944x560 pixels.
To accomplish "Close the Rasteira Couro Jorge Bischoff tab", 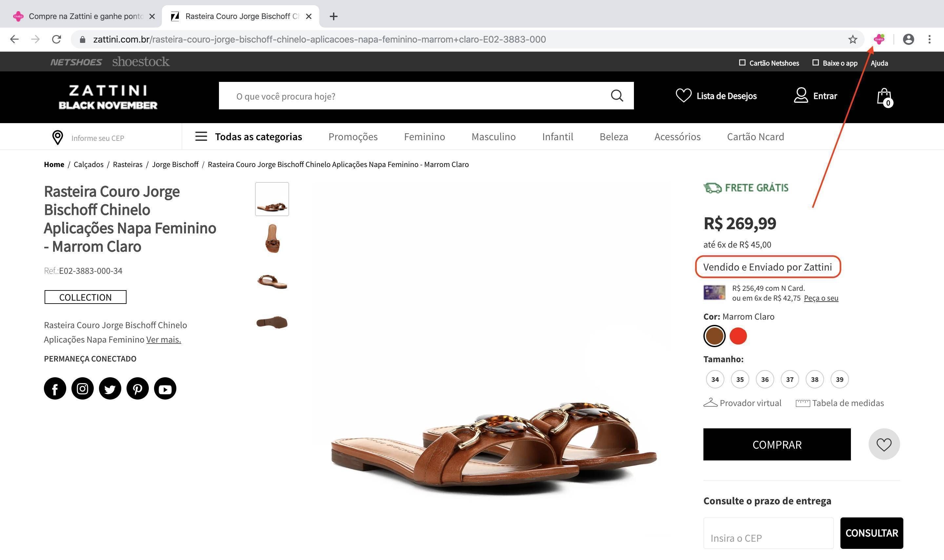I will pyautogui.click(x=308, y=16).
